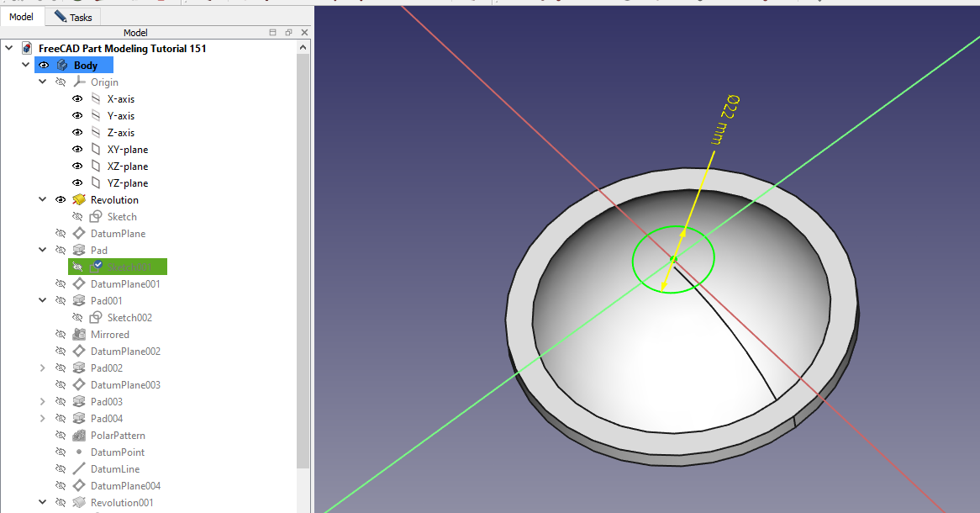
Task: Click the PolarPattern feature icon
Action: click(x=79, y=436)
